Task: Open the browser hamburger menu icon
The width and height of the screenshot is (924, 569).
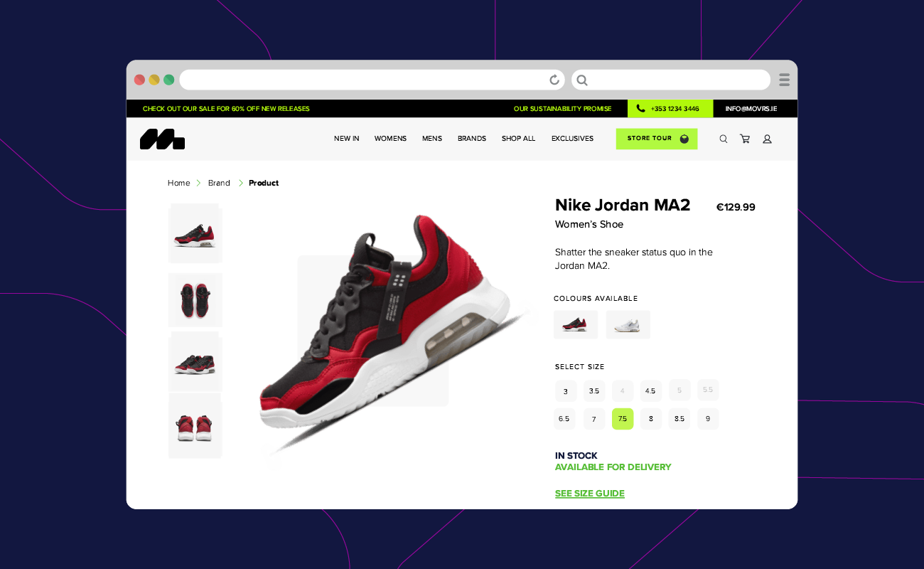Action: click(x=784, y=80)
